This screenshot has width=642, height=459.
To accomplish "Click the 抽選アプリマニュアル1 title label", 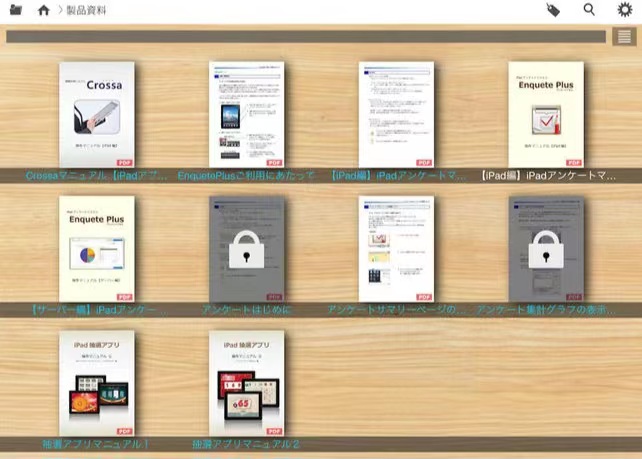I will (95, 444).
